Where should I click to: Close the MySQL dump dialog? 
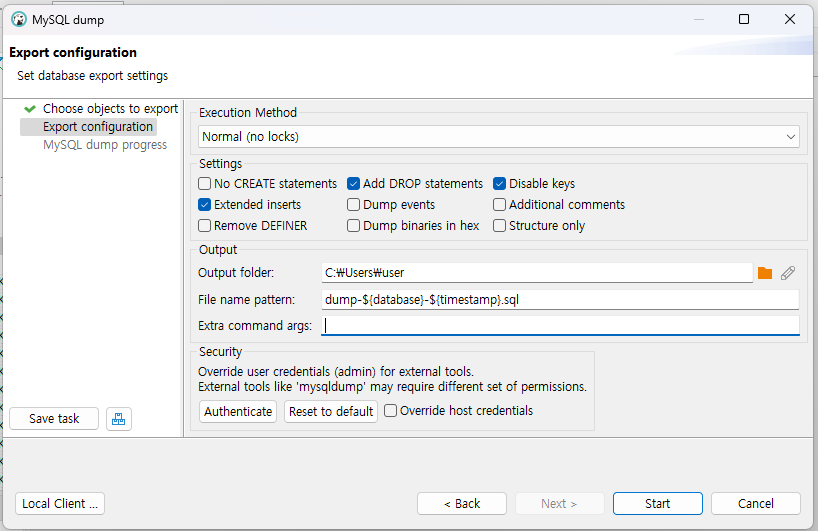(x=790, y=19)
